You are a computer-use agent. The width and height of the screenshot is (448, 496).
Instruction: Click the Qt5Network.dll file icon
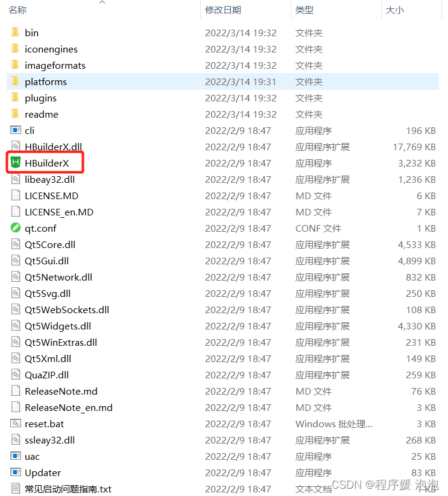[x=16, y=277]
